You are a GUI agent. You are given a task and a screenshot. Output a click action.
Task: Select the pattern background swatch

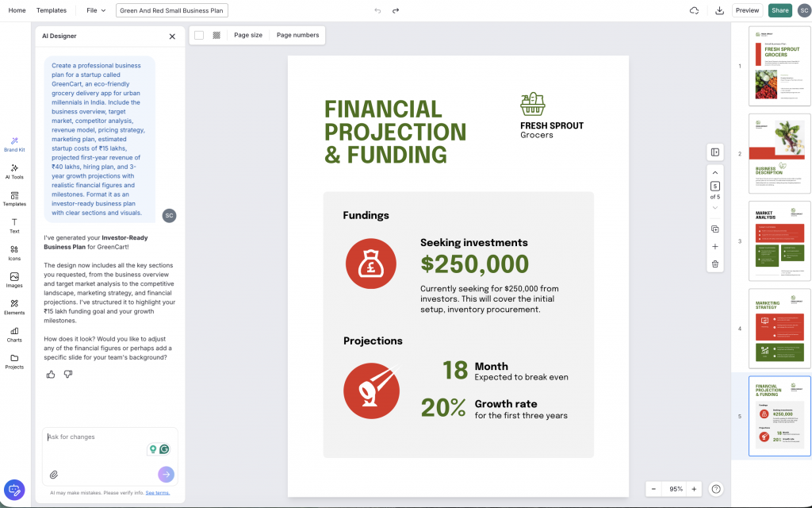[216, 35]
